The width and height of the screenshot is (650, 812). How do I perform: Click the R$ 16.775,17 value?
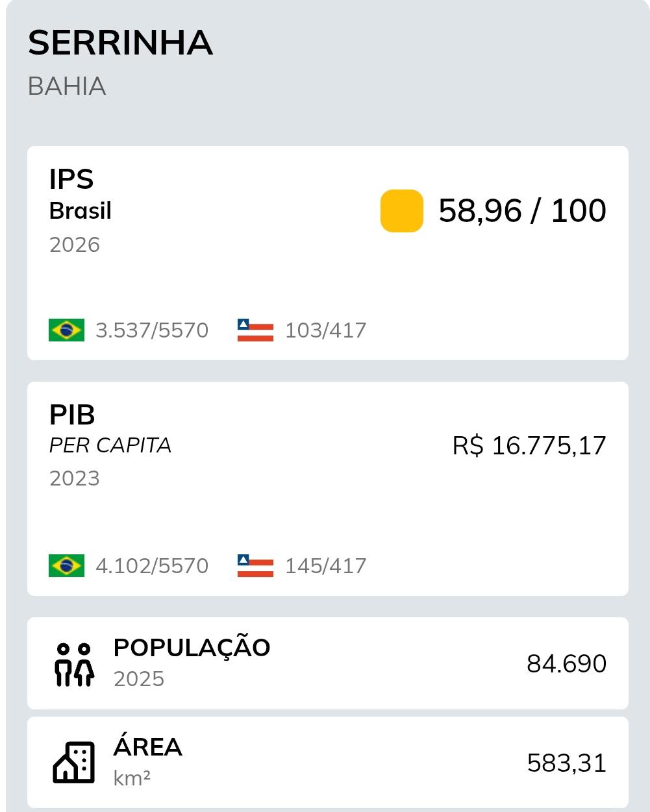click(529, 446)
